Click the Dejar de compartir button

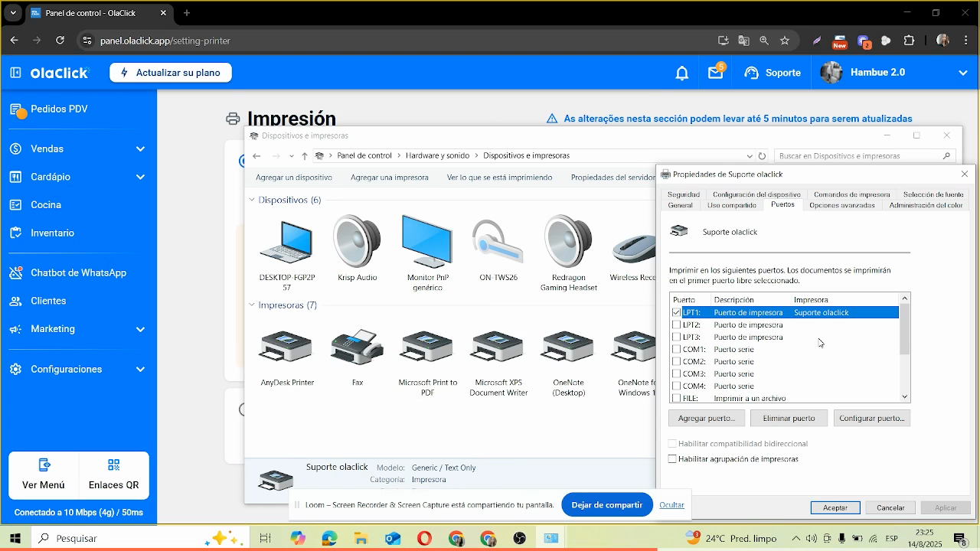click(x=607, y=505)
